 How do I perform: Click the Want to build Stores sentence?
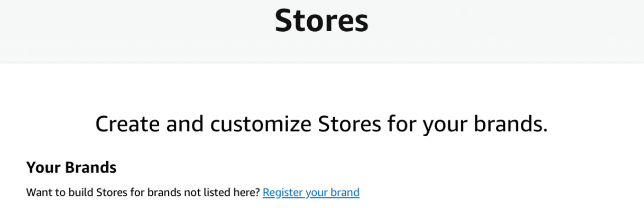(x=143, y=193)
